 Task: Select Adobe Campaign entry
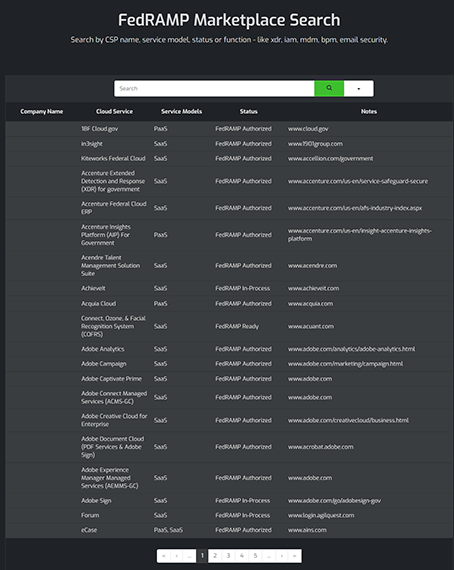[x=104, y=364]
